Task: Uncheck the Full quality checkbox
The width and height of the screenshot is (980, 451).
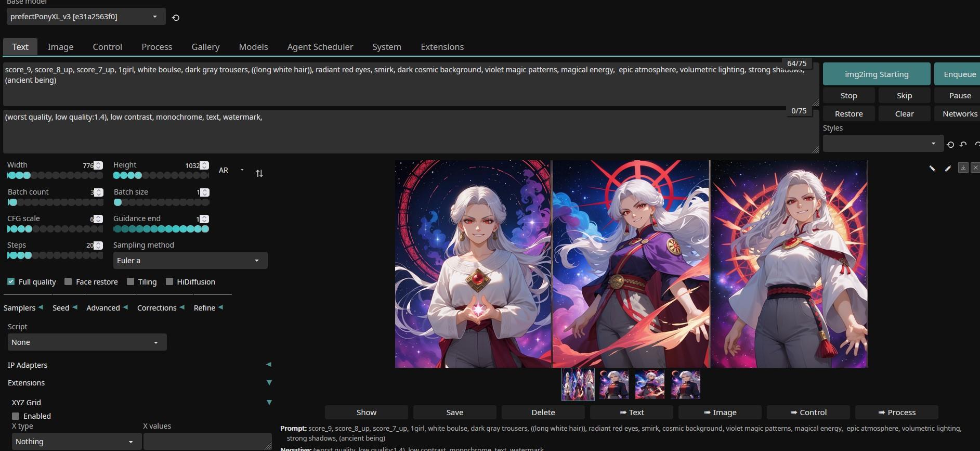Action: coord(11,281)
